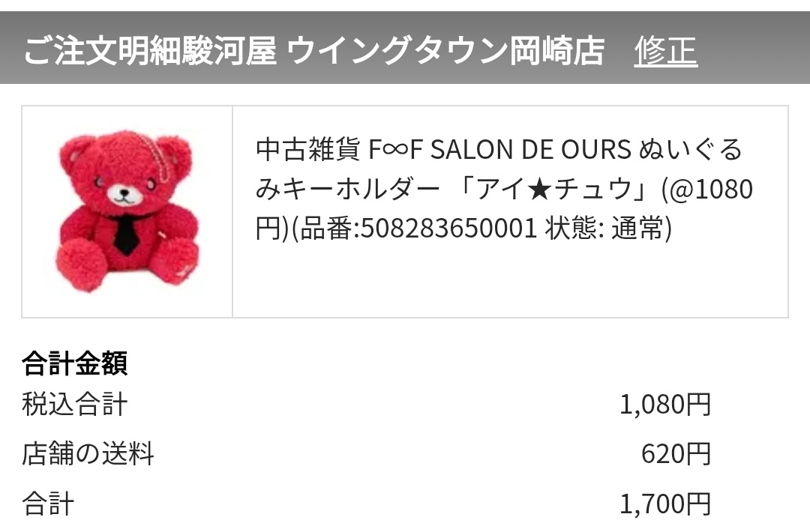Click the 1,080円 tax-included amount
Image resolution: width=810 pixels, height=532 pixels.
click(664, 404)
